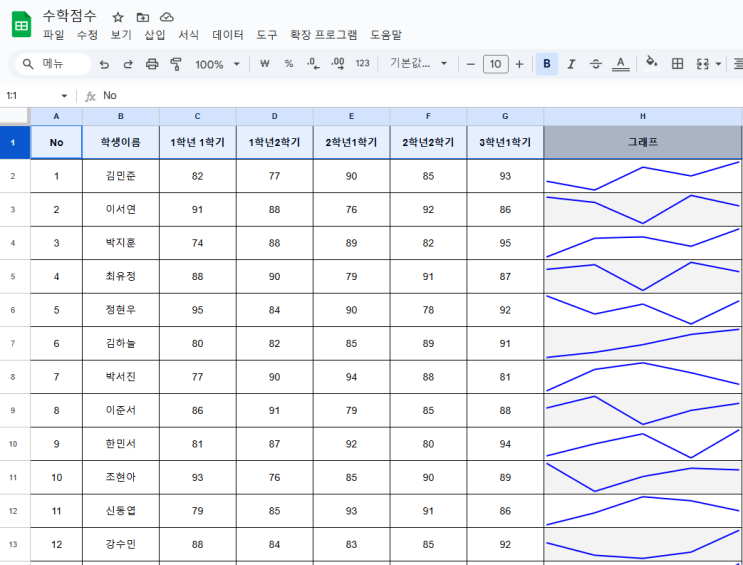Apply won currency format
This screenshot has height=565, width=743.
click(265, 64)
